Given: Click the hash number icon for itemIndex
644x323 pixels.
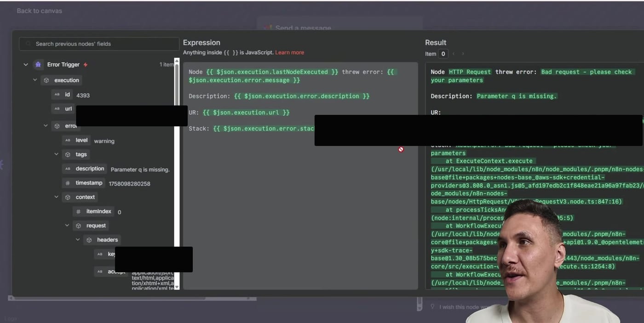Looking at the screenshot, I should tap(78, 212).
